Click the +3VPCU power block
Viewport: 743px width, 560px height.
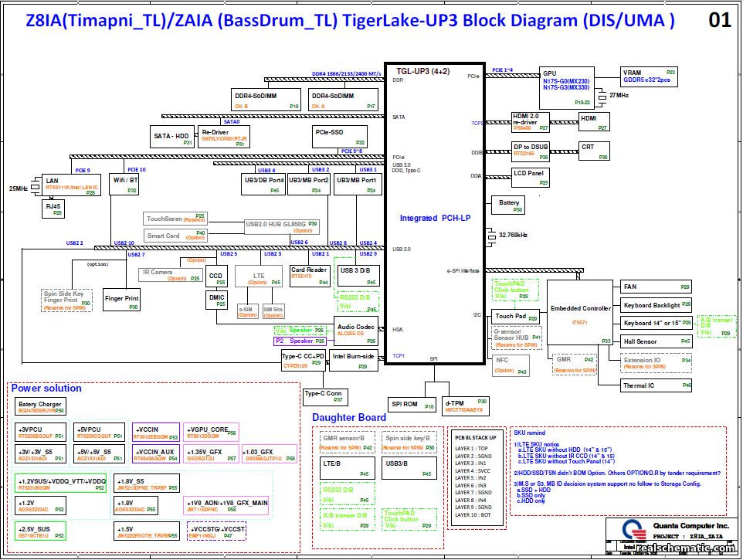(x=40, y=432)
